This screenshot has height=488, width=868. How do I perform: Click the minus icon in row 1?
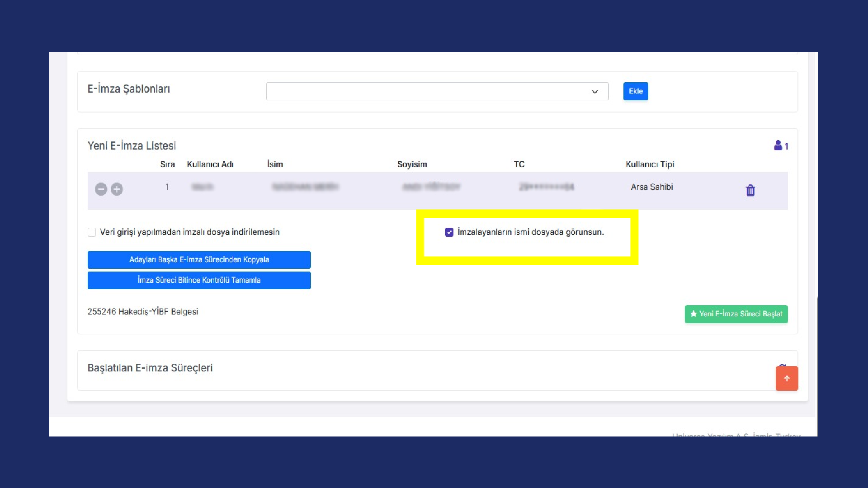click(101, 189)
